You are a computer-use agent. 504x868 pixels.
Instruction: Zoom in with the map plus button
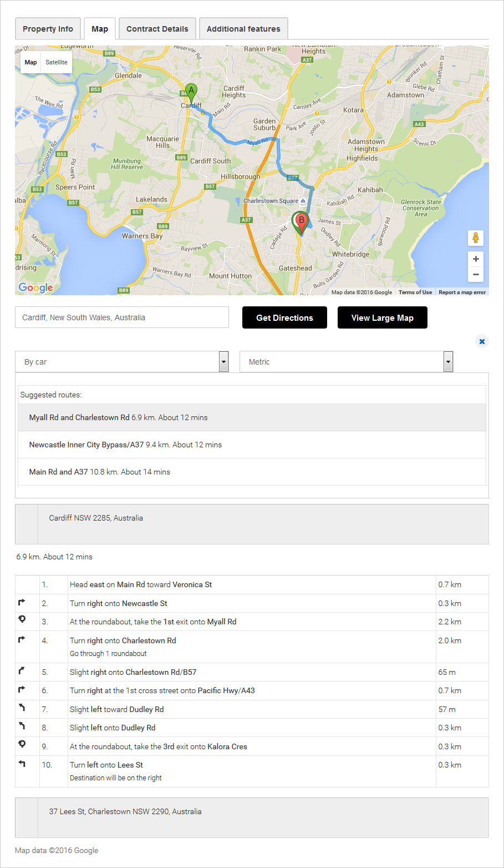coord(476,259)
